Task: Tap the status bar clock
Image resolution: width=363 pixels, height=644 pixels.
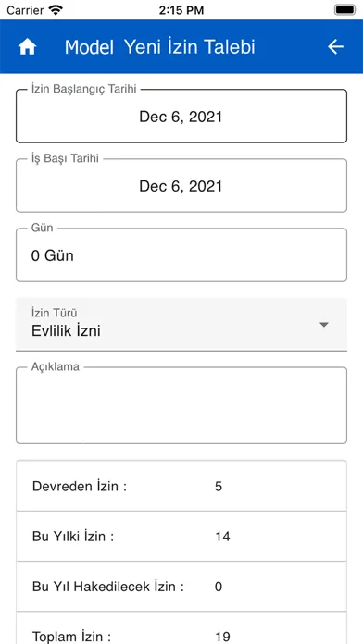Action: coord(181,10)
